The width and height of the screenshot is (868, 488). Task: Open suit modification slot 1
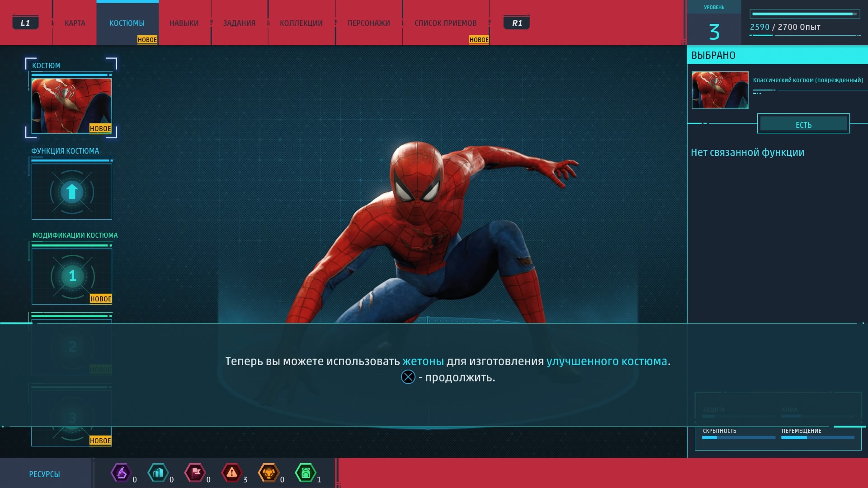(72, 276)
